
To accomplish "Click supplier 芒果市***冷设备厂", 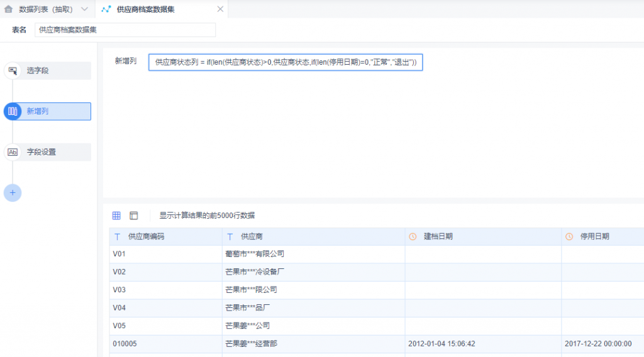I will [x=255, y=272].
